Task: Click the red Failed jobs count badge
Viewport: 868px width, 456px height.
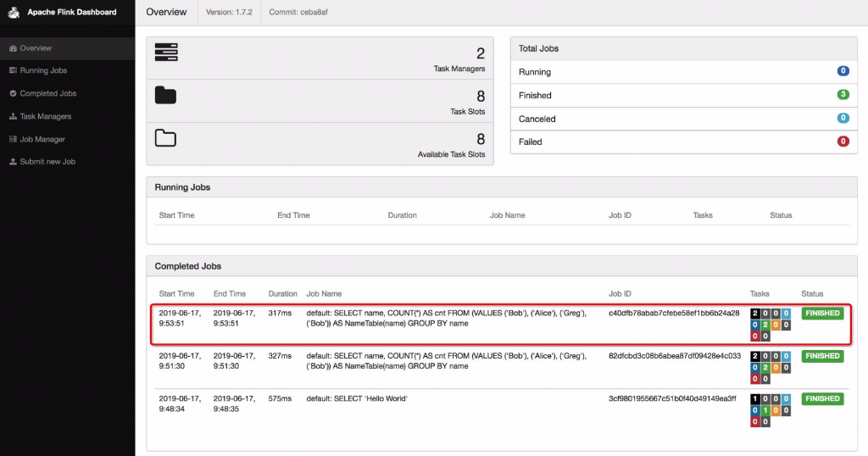Action: (843, 142)
